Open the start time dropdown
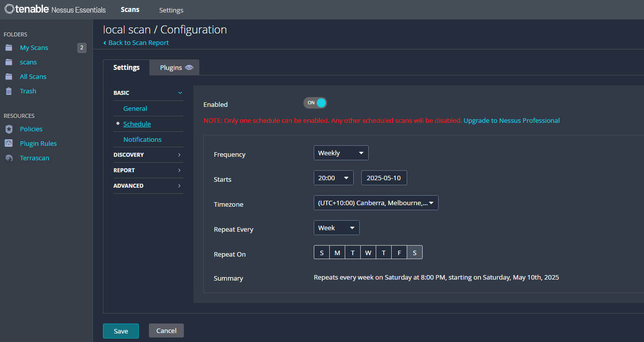This screenshot has width=644, height=342. tap(334, 178)
